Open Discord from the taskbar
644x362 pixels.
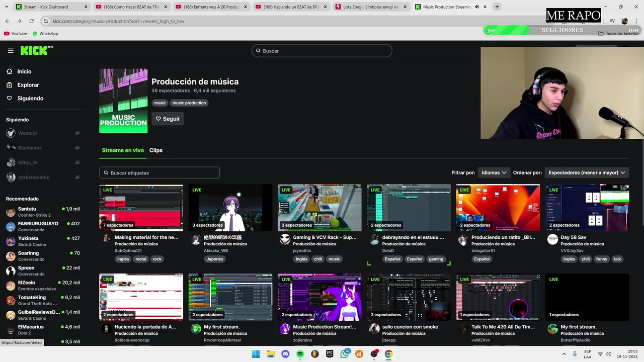point(285,354)
